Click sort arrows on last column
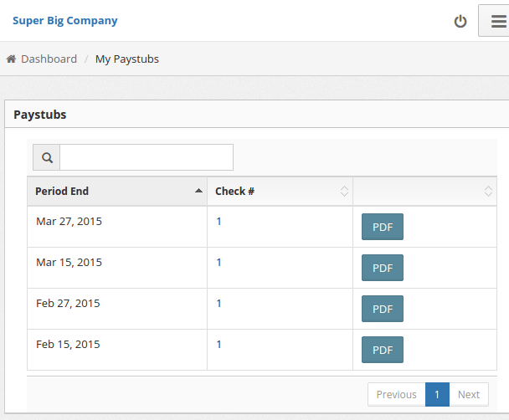Image resolution: width=509 pixels, height=420 pixels. (488, 192)
